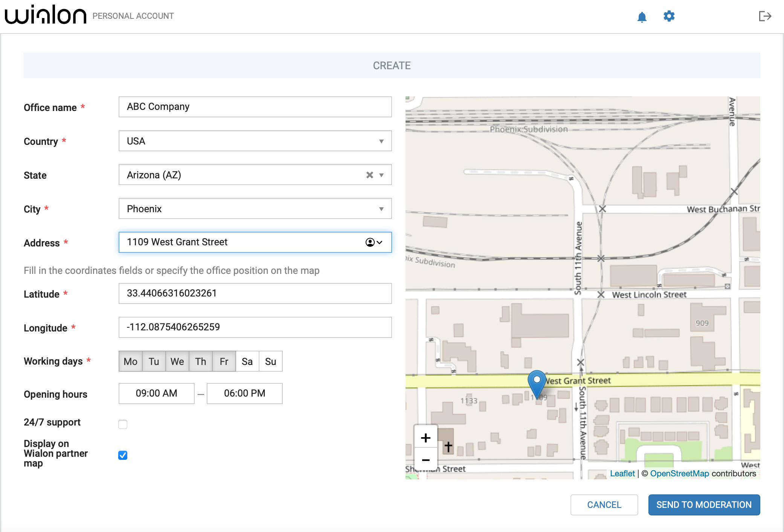This screenshot has width=784, height=532.
Task: Clear the Arizona state selection
Action: click(x=369, y=175)
